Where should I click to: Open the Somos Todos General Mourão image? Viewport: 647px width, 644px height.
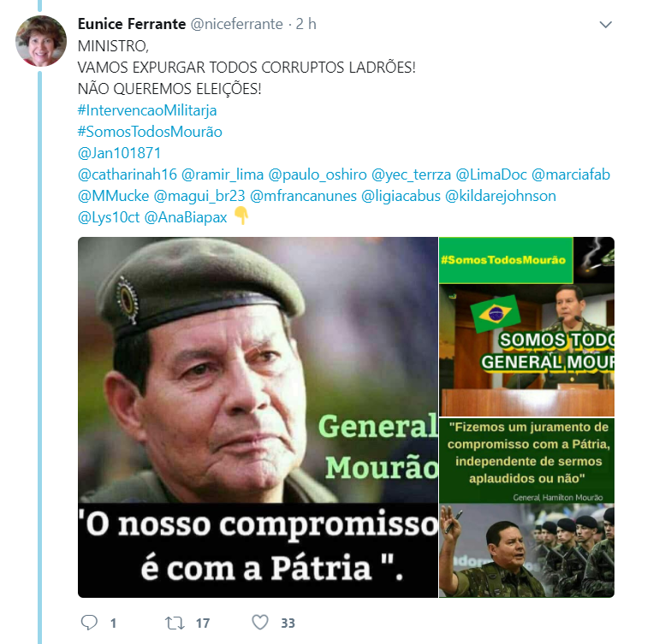click(x=527, y=327)
